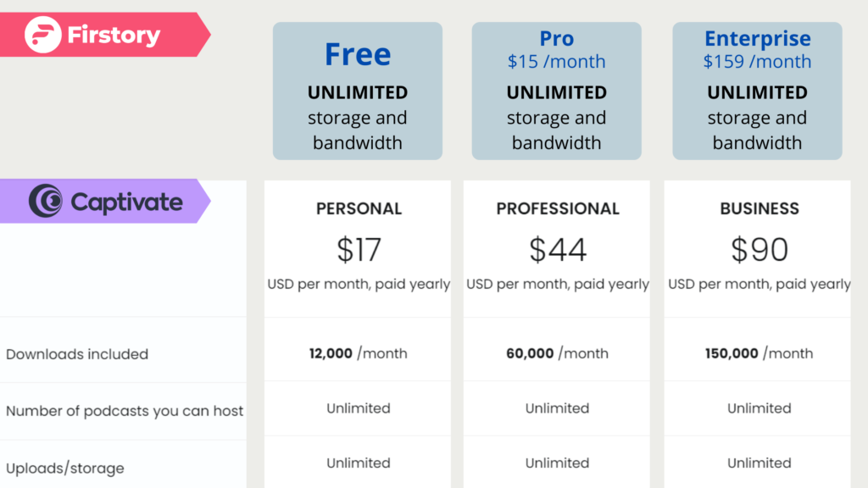Click the $90 Business price
Image resolution: width=868 pixels, height=488 pixels.
pos(759,250)
